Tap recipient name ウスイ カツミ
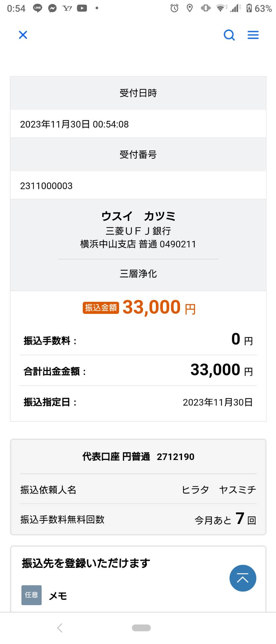The image size is (276, 644). [x=138, y=216]
